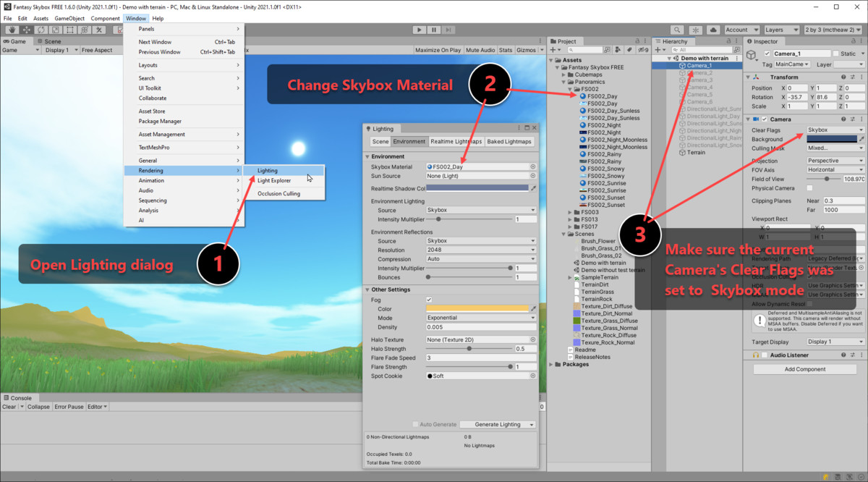868x482 pixels.
Task: Click the Spot Cookie object picker circle
Action: (x=533, y=376)
